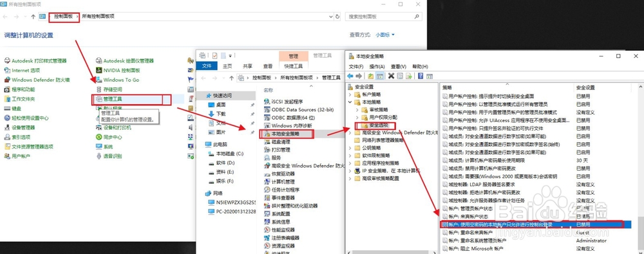Open the 查看方式 小图标 dropdown
Image resolution: width=644 pixels, height=254 pixels.
click(x=385, y=35)
